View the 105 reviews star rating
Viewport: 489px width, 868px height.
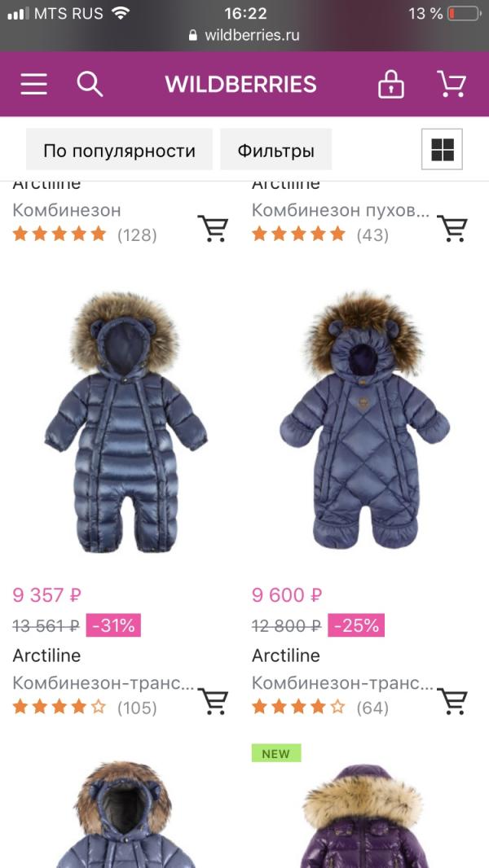[x=85, y=708]
